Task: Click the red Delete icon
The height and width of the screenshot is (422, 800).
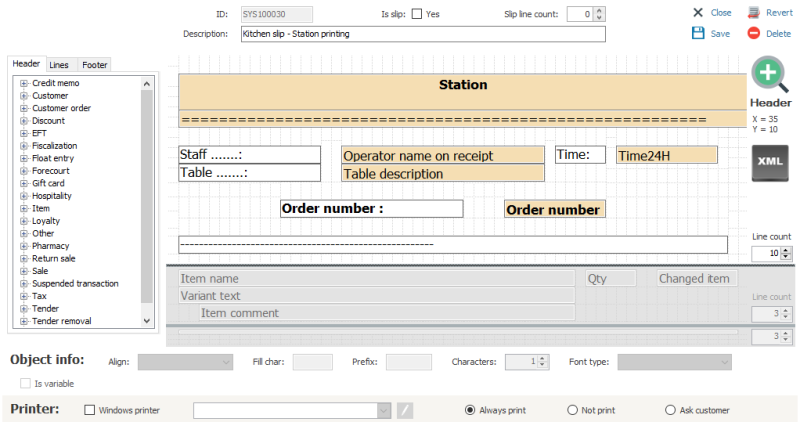Action: click(x=754, y=33)
